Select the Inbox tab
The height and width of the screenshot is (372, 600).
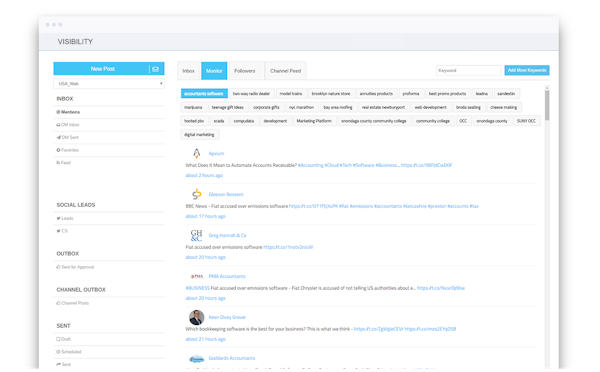189,71
